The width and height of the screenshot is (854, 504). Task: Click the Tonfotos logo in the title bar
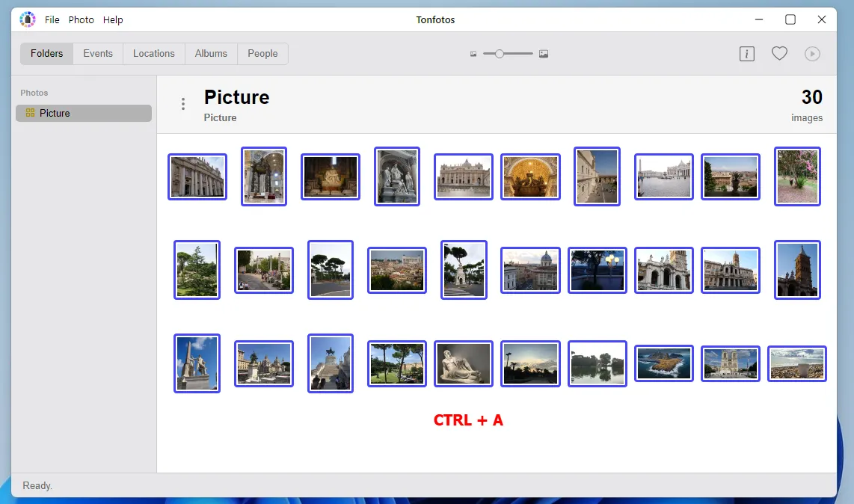pos(27,19)
